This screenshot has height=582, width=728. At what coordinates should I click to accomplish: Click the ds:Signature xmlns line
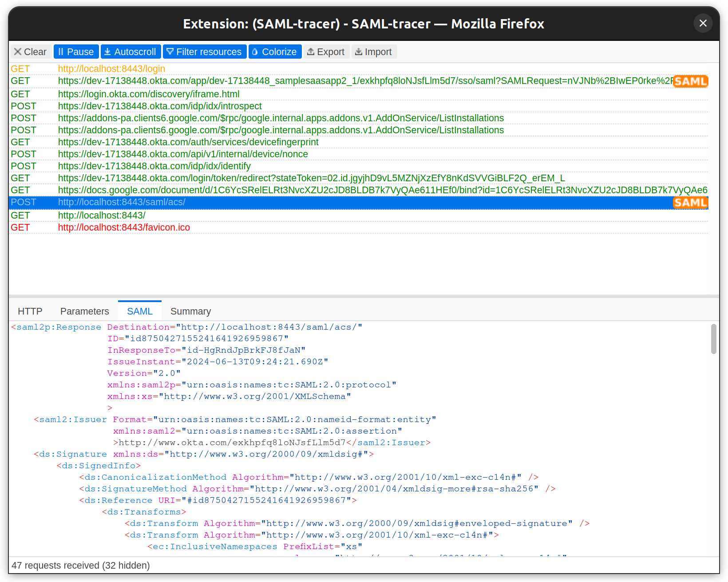[x=204, y=454]
